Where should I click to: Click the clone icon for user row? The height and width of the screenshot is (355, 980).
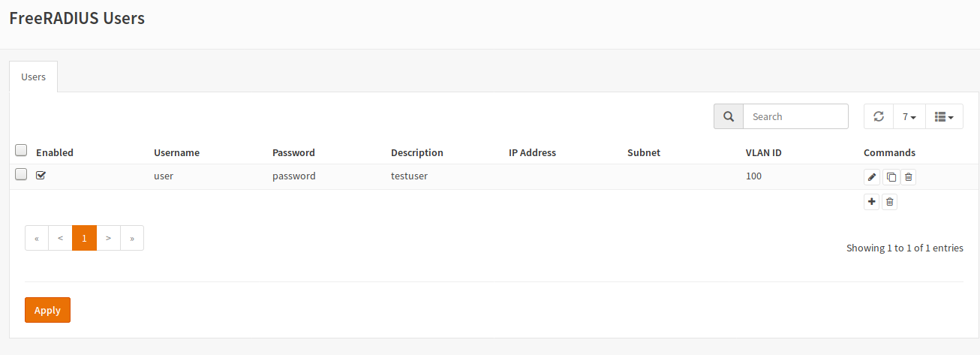click(891, 177)
